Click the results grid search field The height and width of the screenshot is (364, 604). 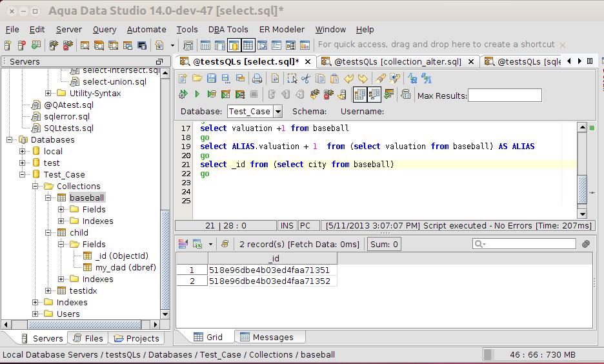524,243
